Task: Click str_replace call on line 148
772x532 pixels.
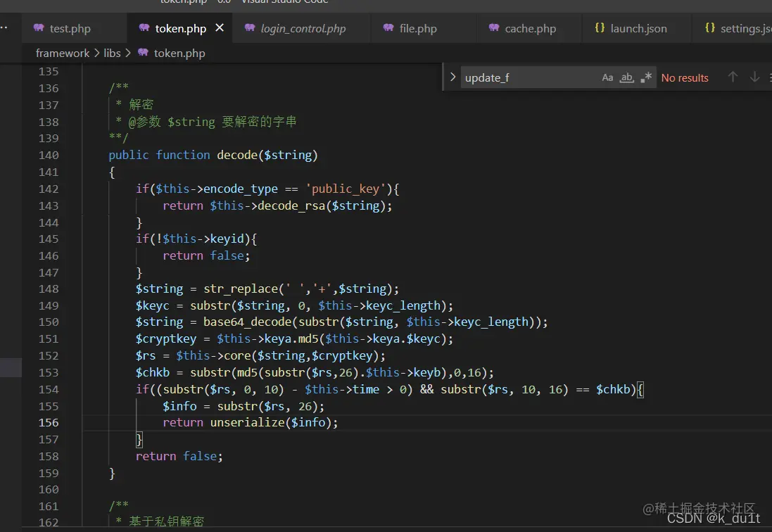Action: [241, 289]
